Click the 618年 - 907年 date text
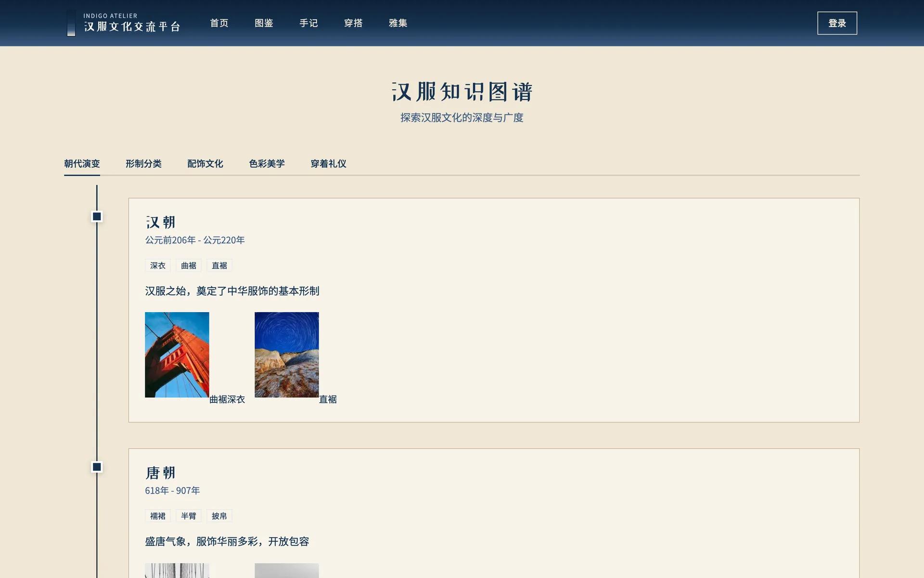The image size is (924, 578). coord(172,490)
